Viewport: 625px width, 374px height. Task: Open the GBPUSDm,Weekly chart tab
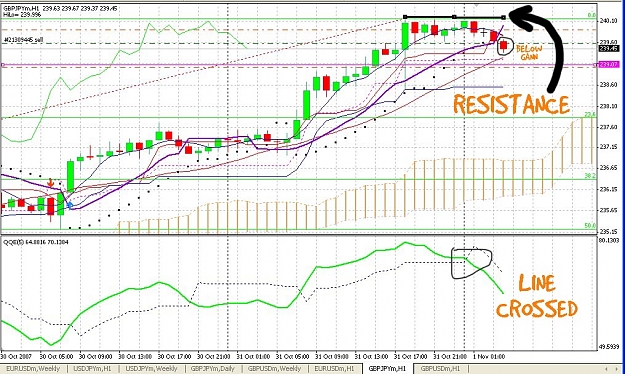coord(274,369)
